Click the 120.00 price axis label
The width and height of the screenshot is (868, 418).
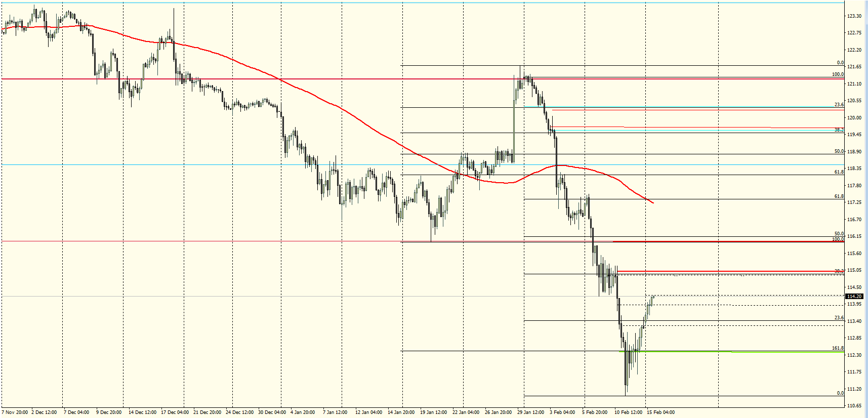coord(854,118)
